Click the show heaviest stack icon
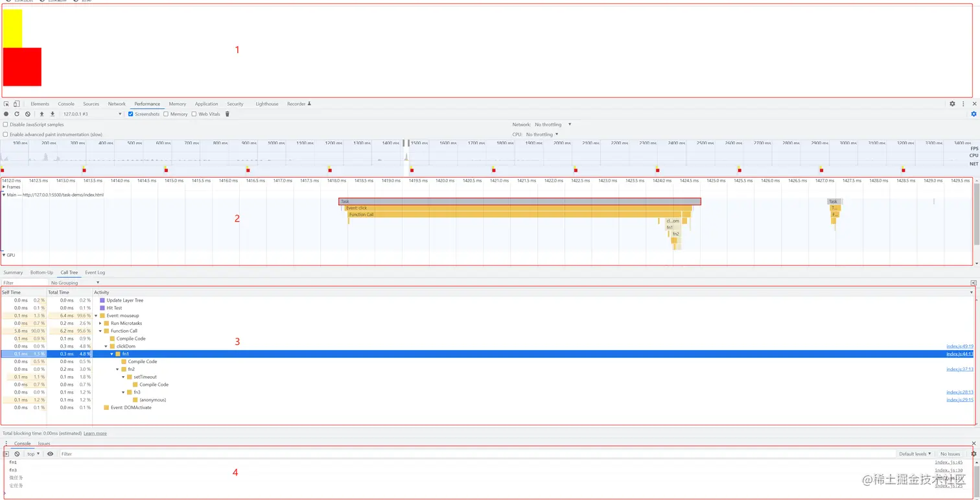This screenshot has height=500, width=980. click(x=974, y=283)
